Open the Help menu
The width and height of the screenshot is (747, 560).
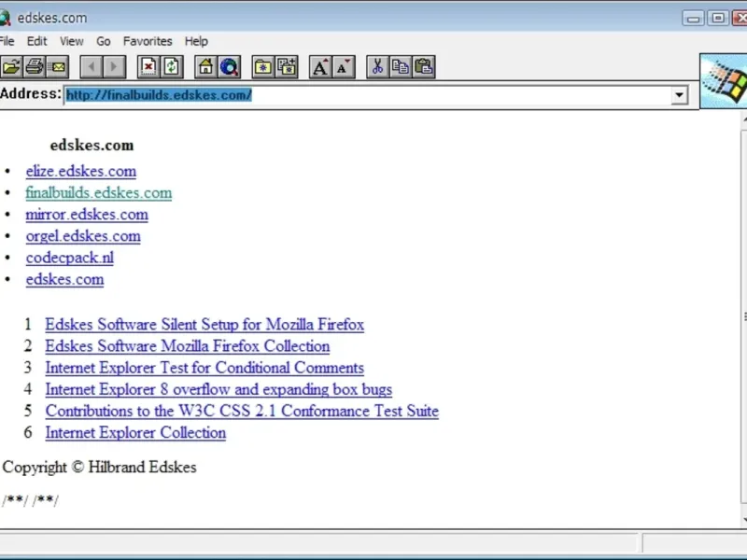point(196,41)
